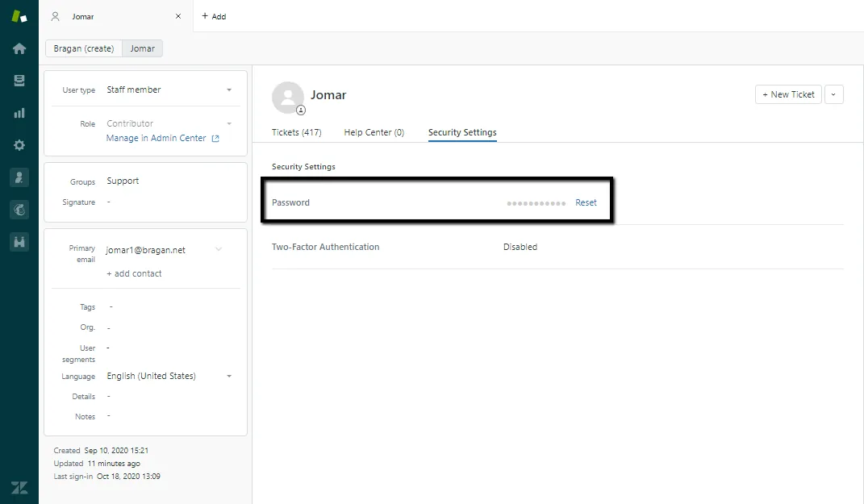Click the user type badge on avatar
864x504 pixels.
(301, 110)
